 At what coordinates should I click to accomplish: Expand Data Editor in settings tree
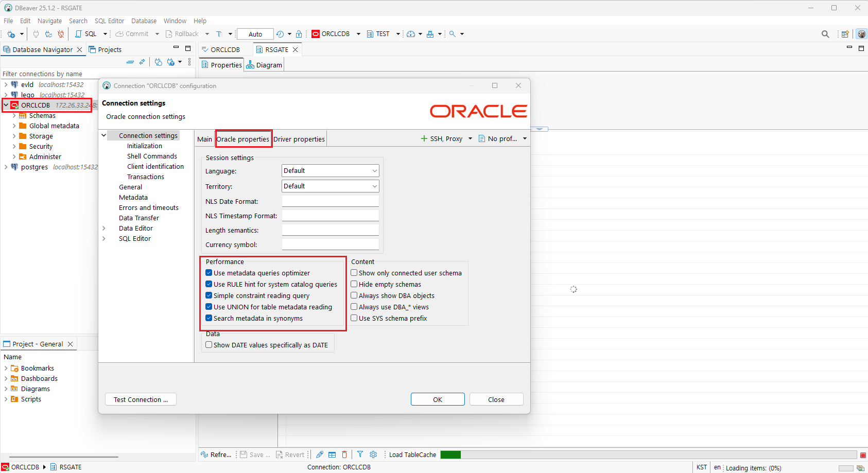coord(104,228)
